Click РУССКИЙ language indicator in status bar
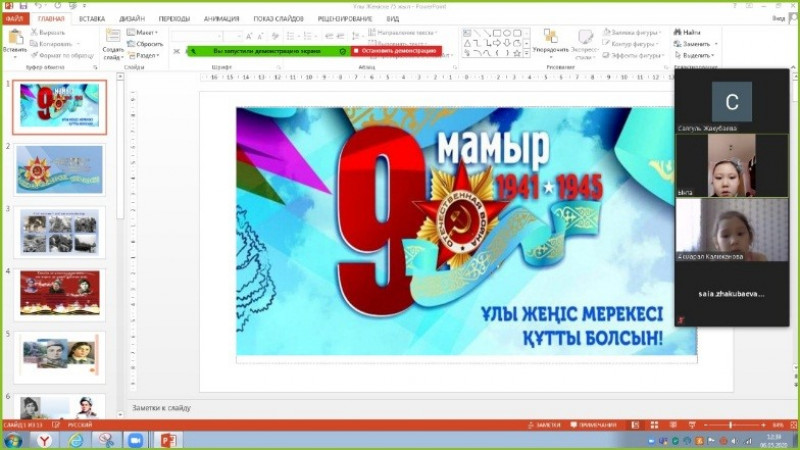The height and width of the screenshot is (450, 800). [x=80, y=425]
